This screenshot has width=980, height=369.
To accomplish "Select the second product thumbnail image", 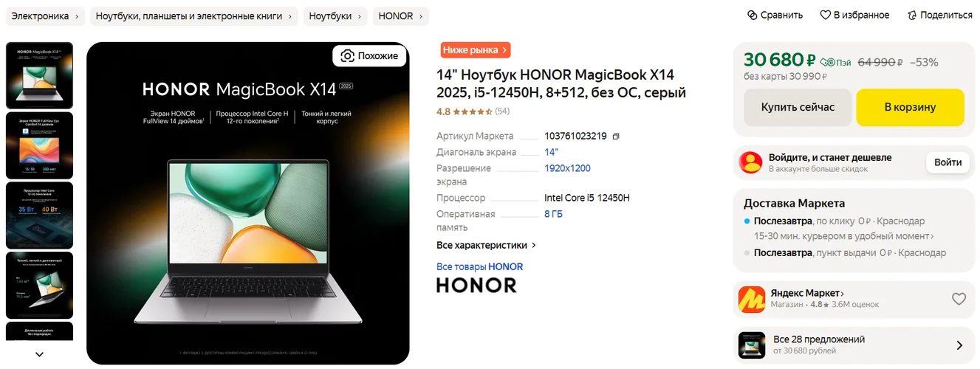I will click(40, 145).
